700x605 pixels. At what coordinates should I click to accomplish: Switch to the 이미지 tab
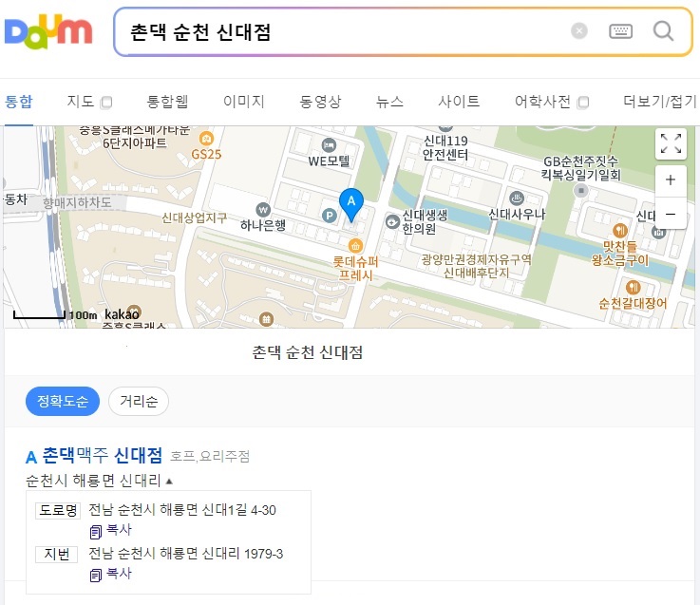click(x=244, y=102)
